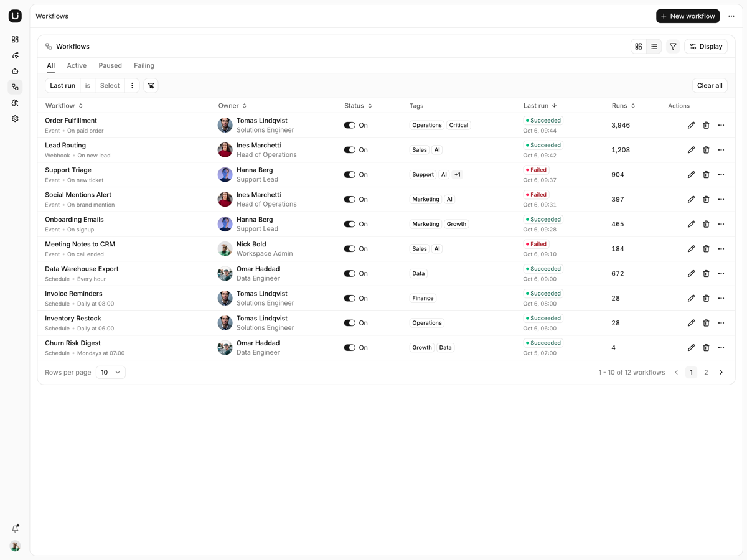
Task: Open the user avatar at sidebar bottom
Action: (15, 546)
